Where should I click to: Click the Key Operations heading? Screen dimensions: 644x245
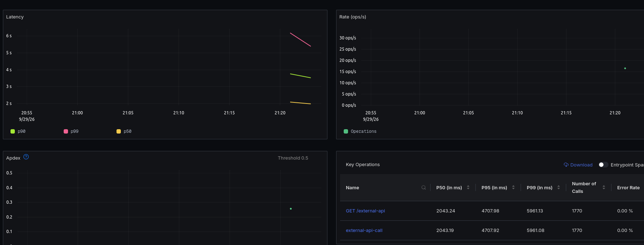point(363,164)
